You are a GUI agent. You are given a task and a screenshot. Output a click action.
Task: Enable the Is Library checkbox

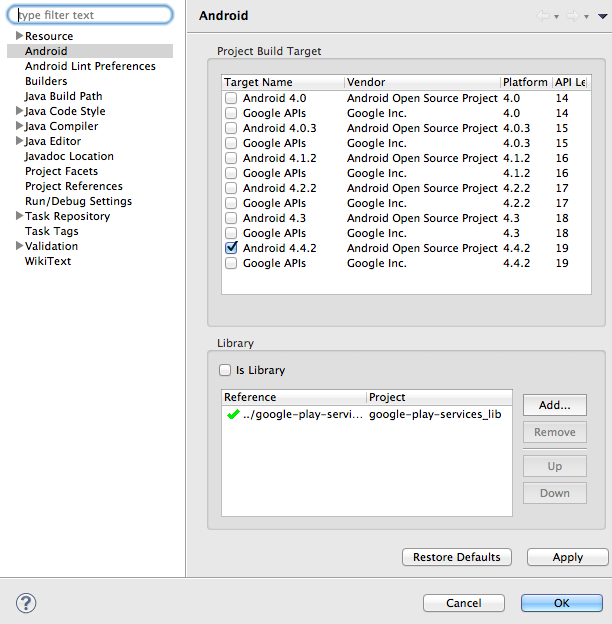[x=225, y=370]
